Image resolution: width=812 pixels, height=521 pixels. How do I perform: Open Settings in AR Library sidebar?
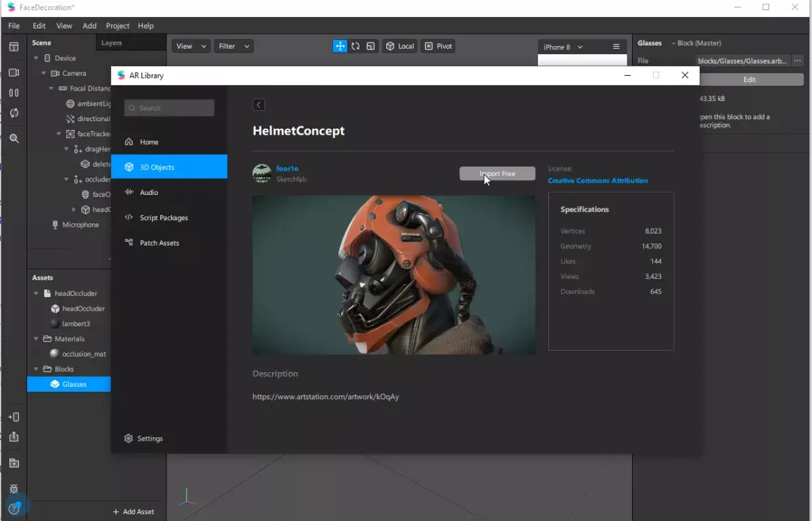point(143,438)
